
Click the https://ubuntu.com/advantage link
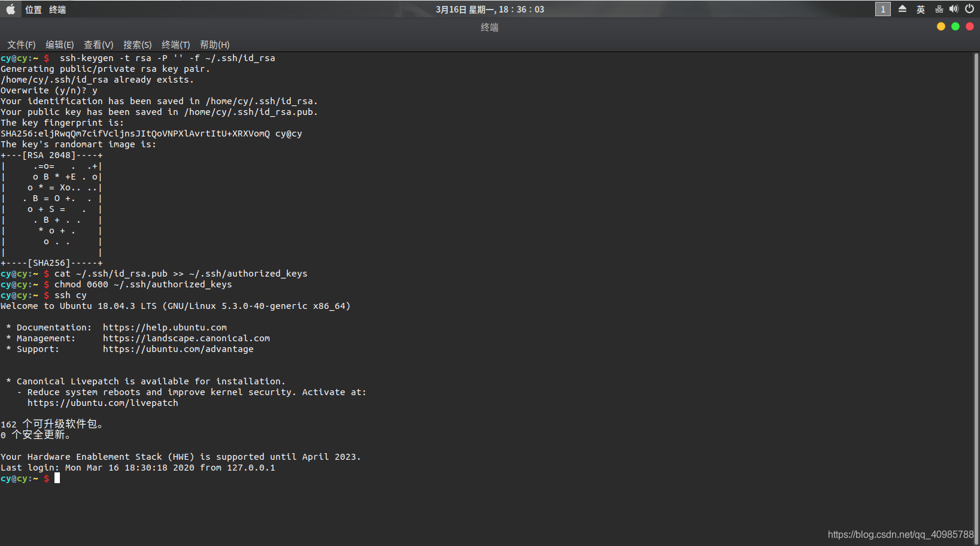178,349
